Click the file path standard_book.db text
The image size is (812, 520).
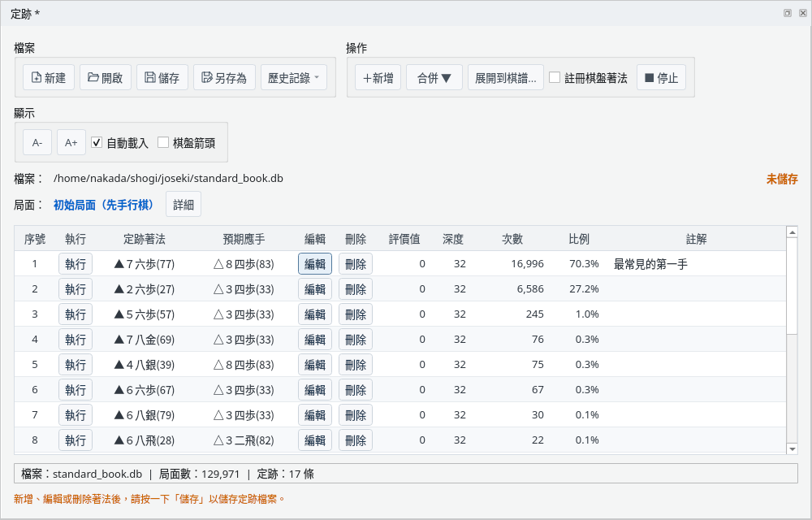pos(168,178)
